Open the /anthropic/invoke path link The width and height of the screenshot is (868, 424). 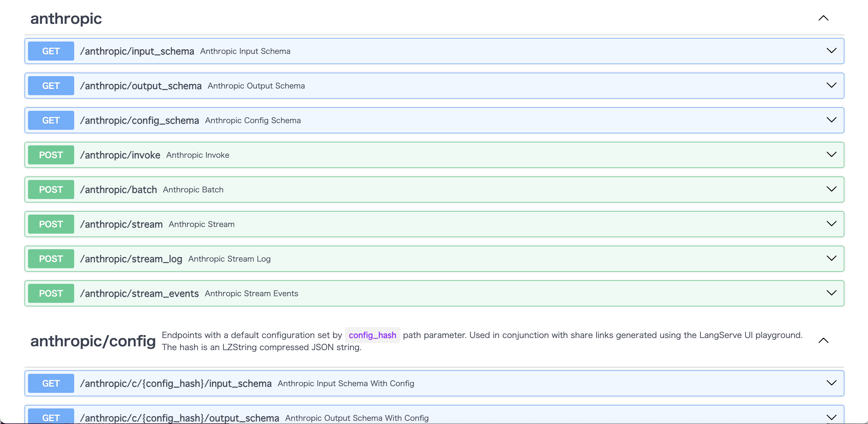pyautogui.click(x=120, y=155)
